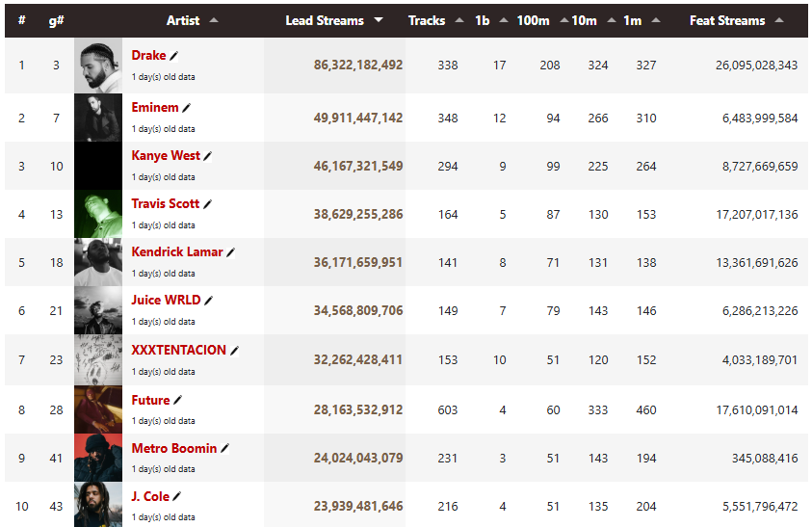Click the pencil icon beside Travis Scott
Image resolution: width=812 pixels, height=527 pixels.
[207, 204]
